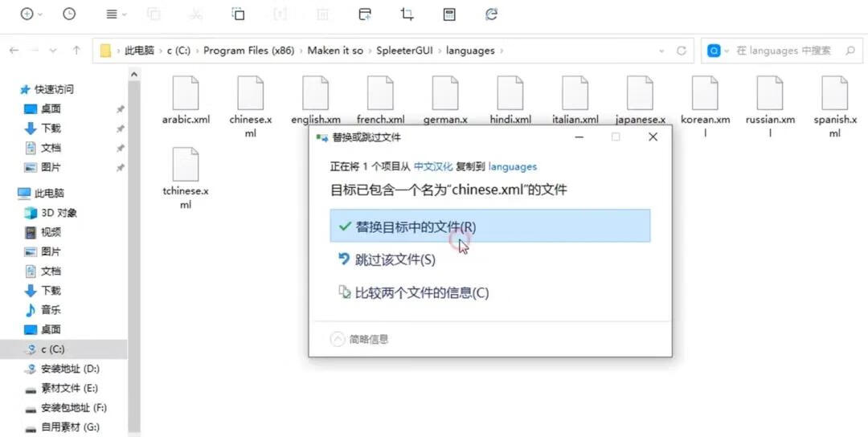
Task: Select the french.xml file icon
Action: (380, 93)
